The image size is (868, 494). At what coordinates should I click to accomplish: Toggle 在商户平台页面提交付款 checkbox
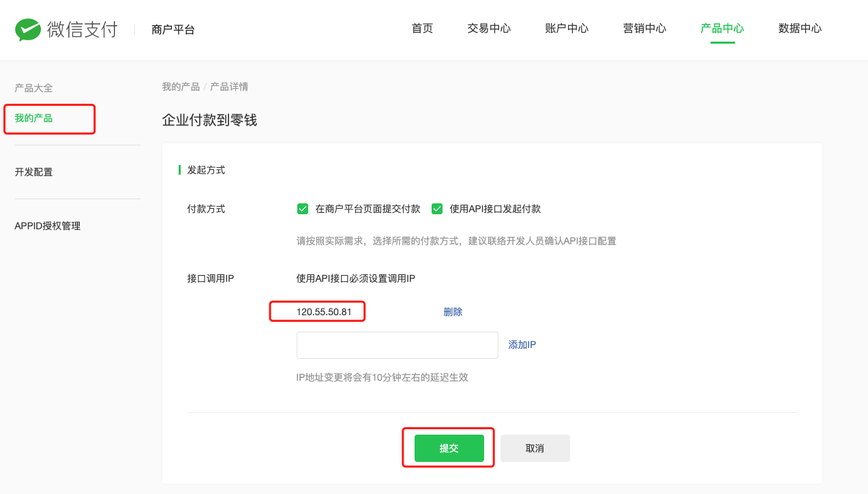click(x=303, y=209)
